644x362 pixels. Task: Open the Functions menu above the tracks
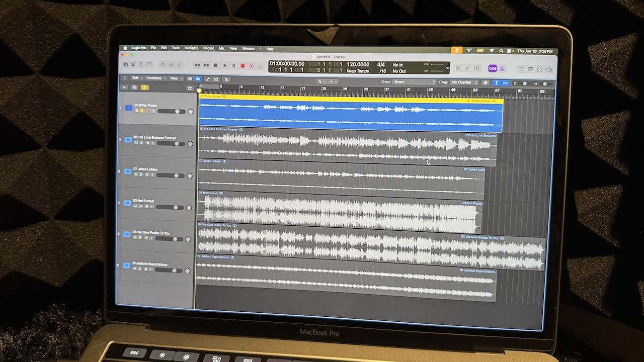pos(154,79)
